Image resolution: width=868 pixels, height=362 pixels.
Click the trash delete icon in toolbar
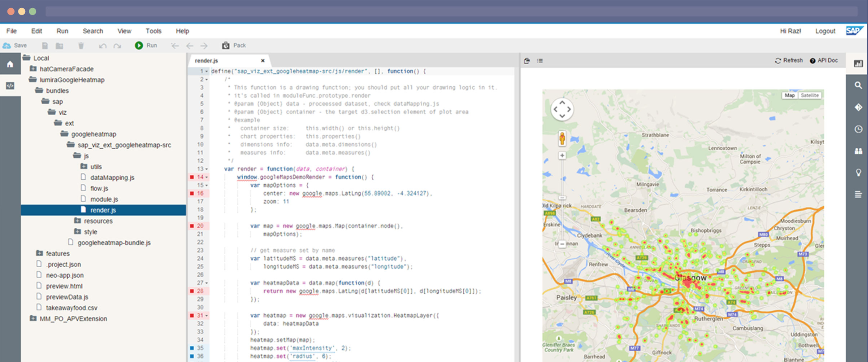(81, 46)
